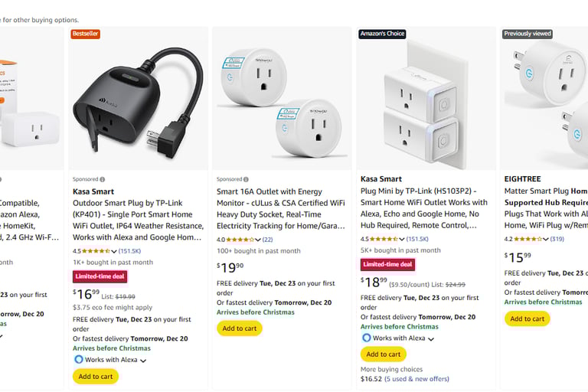Add Smart 16A Outlet to cart

click(239, 328)
